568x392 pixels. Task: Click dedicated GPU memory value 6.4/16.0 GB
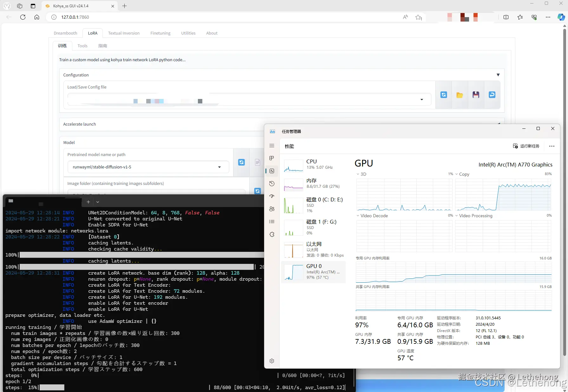415,325
